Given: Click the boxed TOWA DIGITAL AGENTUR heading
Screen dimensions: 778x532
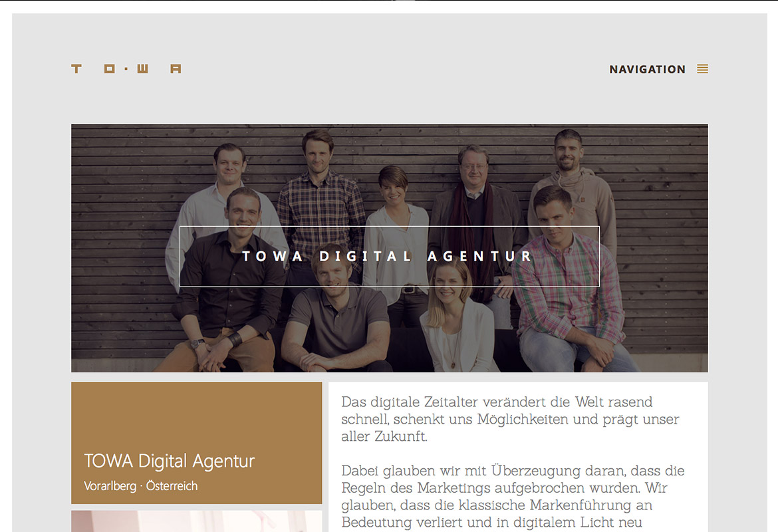Looking at the screenshot, I should coord(390,257).
